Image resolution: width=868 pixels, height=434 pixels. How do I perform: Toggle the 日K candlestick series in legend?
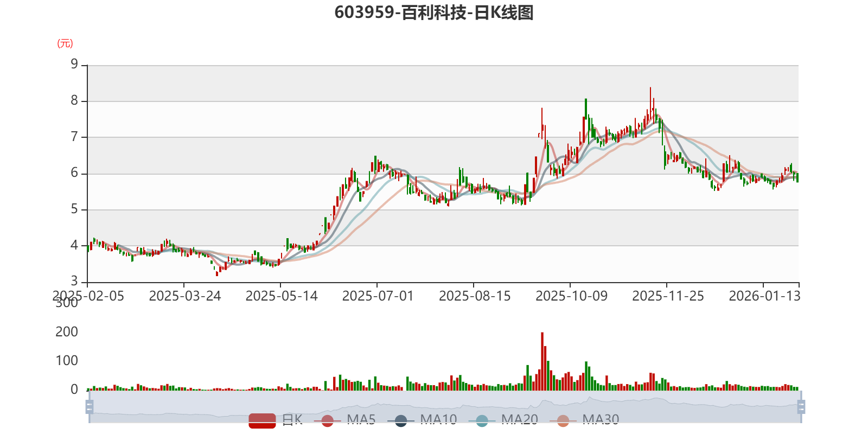(x=276, y=420)
